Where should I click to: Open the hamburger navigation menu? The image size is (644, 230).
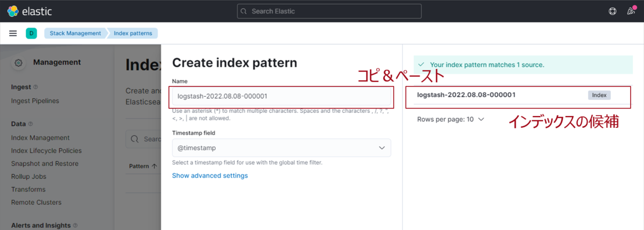(13, 33)
